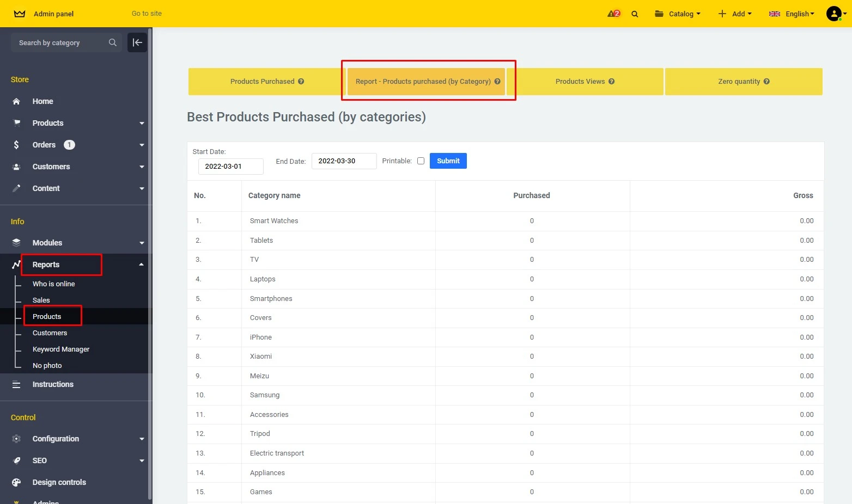Click the Start Date input field
This screenshot has width=852, height=504.
[230, 167]
